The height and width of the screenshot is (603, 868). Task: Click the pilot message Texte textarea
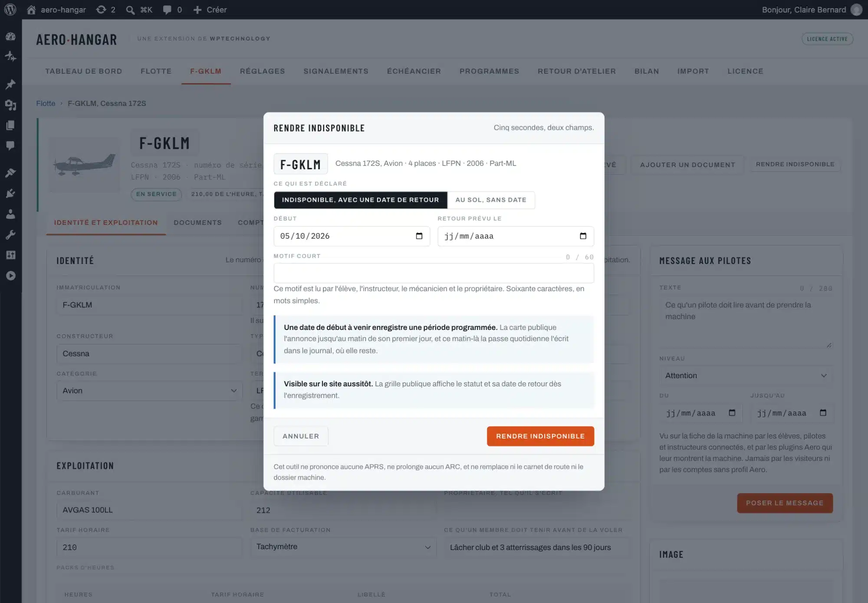[x=746, y=322]
